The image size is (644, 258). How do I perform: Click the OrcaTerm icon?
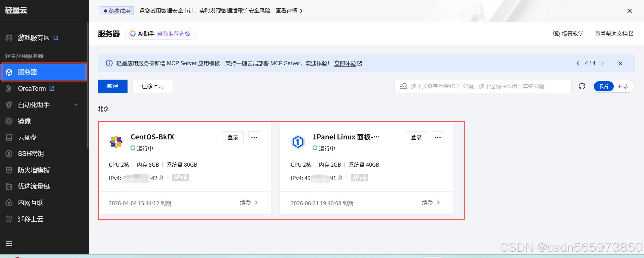point(9,88)
